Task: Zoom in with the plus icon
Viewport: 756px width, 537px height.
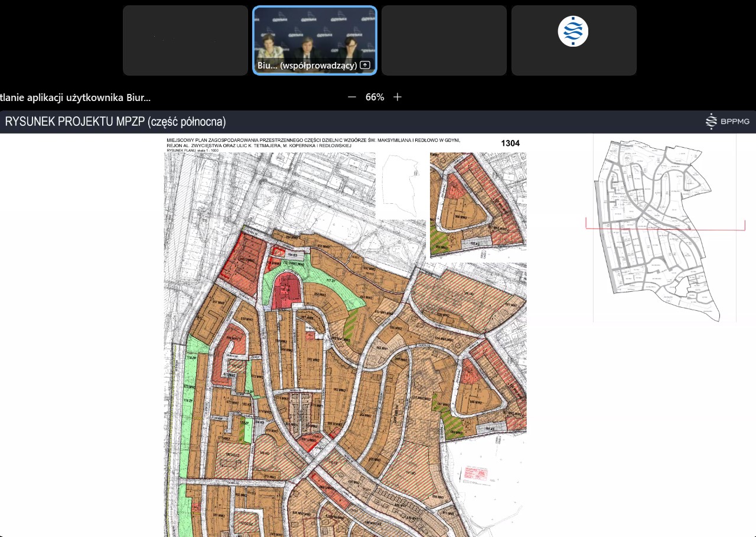Action: (x=397, y=97)
